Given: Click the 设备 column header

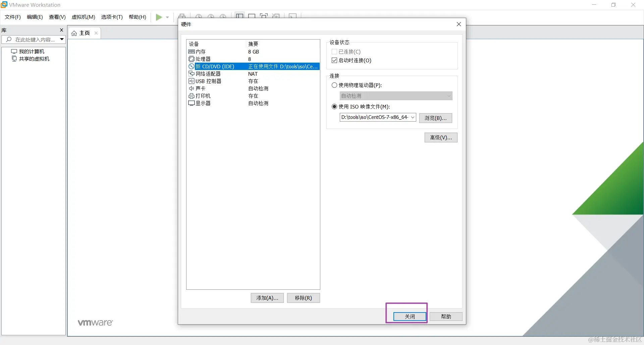Looking at the screenshot, I should tap(194, 44).
